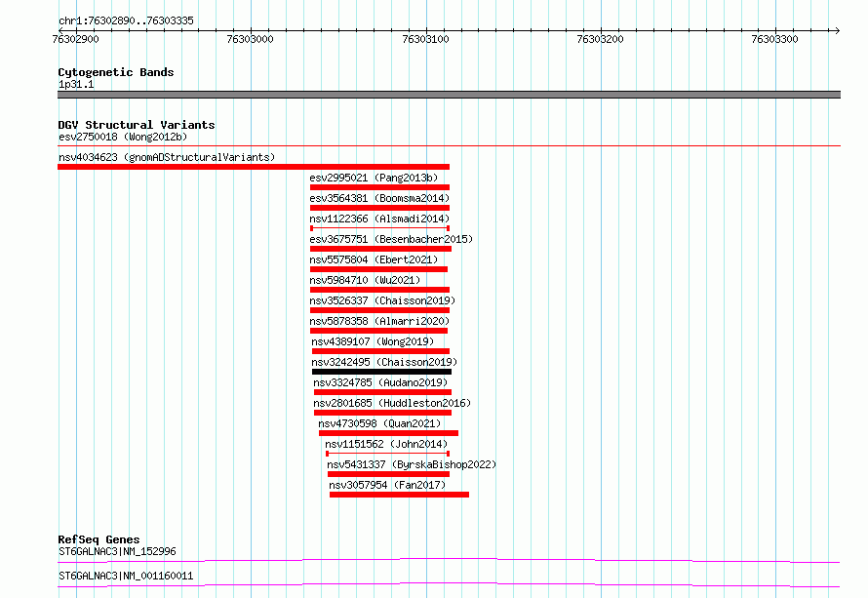
Task: Select the red bar under nsv4730598 (Quan2021)
Action: point(388,433)
